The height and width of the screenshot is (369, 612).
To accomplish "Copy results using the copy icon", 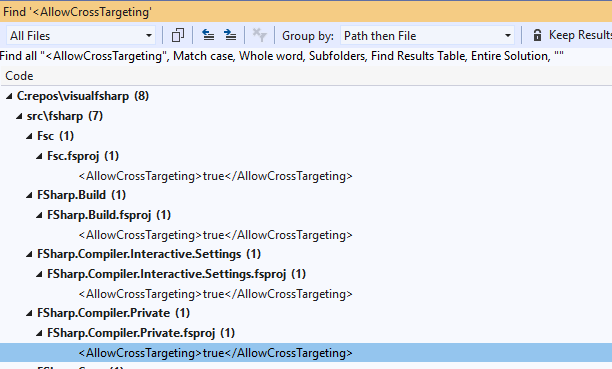I will [x=178, y=36].
